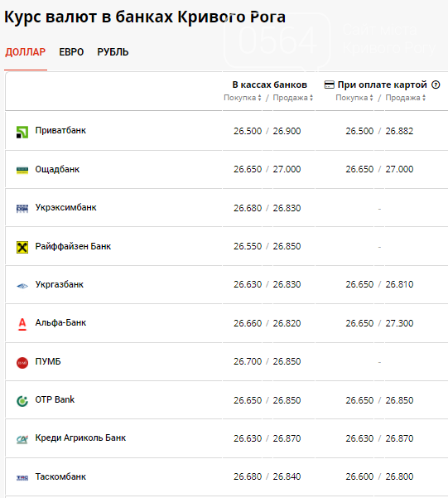Sort by card payment Покупка column
This screenshot has height=498, width=448.
pyautogui.click(x=354, y=98)
